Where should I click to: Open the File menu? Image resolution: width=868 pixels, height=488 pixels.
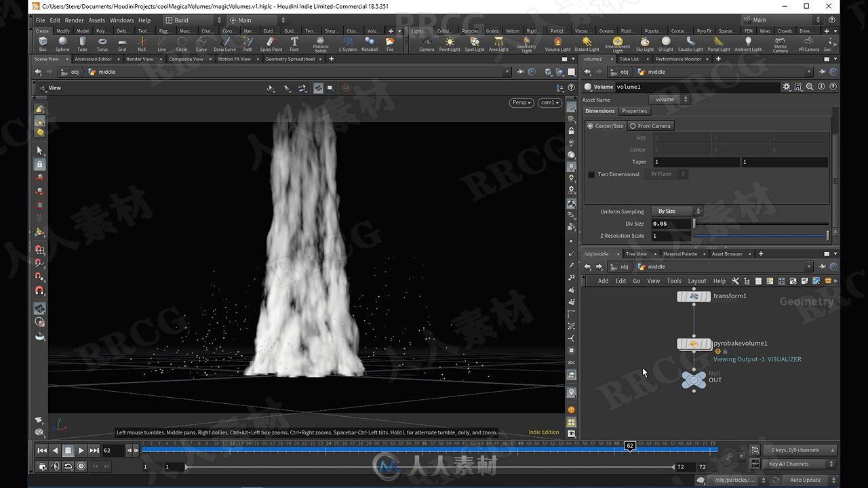[41, 20]
